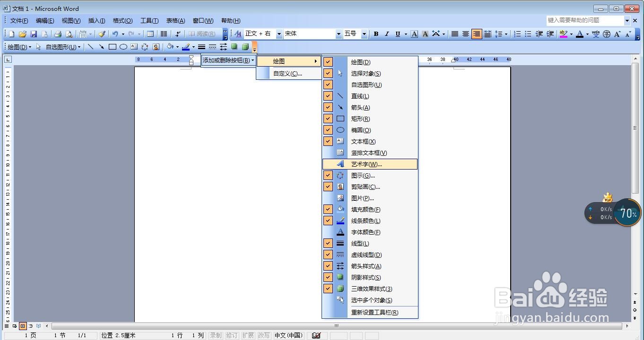Open the 宋体 font name dropdown
This screenshot has width=644, height=340.
(x=338, y=34)
